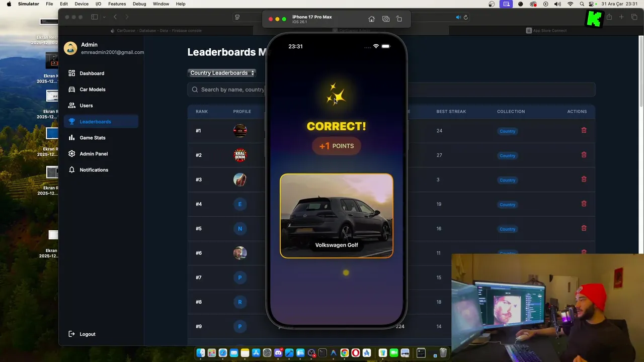Click the BEST STREAK column header
Screen dimensions: 644x362
(451, 112)
